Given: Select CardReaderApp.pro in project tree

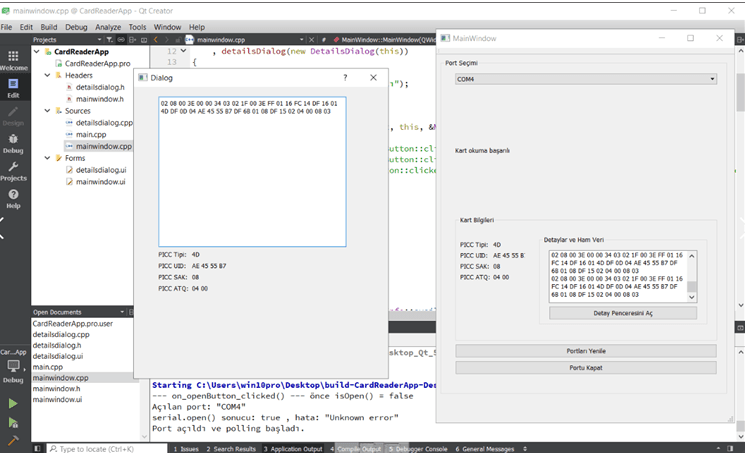Looking at the screenshot, I should point(97,63).
